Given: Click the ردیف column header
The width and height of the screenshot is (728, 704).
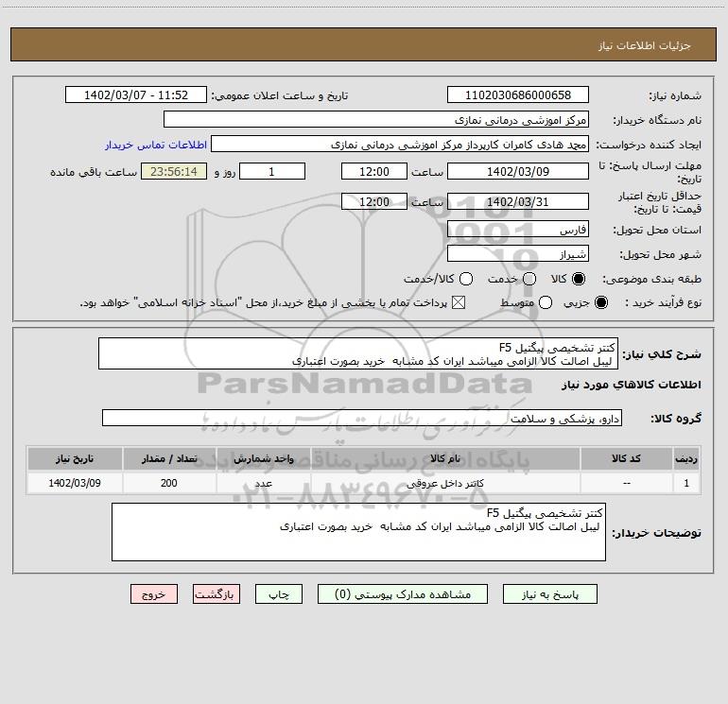Looking at the screenshot, I should (x=686, y=458).
